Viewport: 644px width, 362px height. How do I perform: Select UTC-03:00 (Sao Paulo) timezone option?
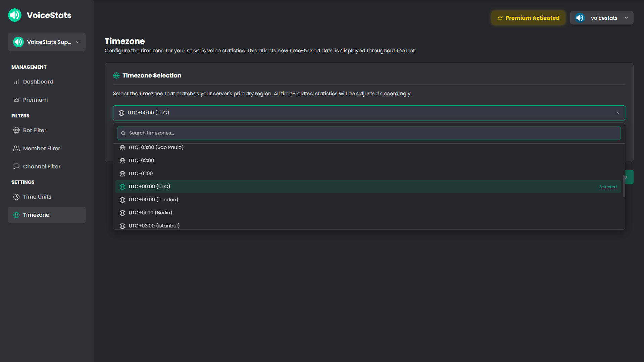pos(156,147)
